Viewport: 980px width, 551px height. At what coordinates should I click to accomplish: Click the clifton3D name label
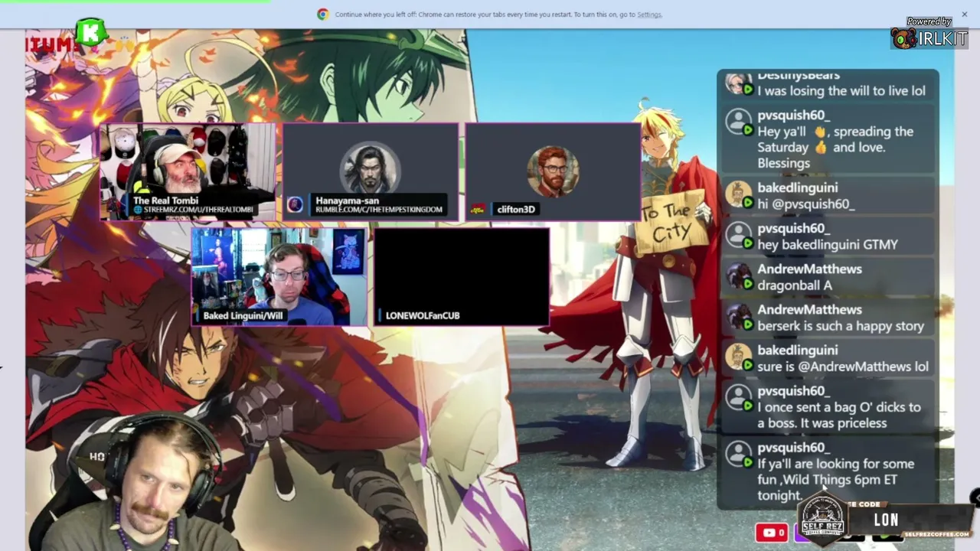click(x=516, y=210)
